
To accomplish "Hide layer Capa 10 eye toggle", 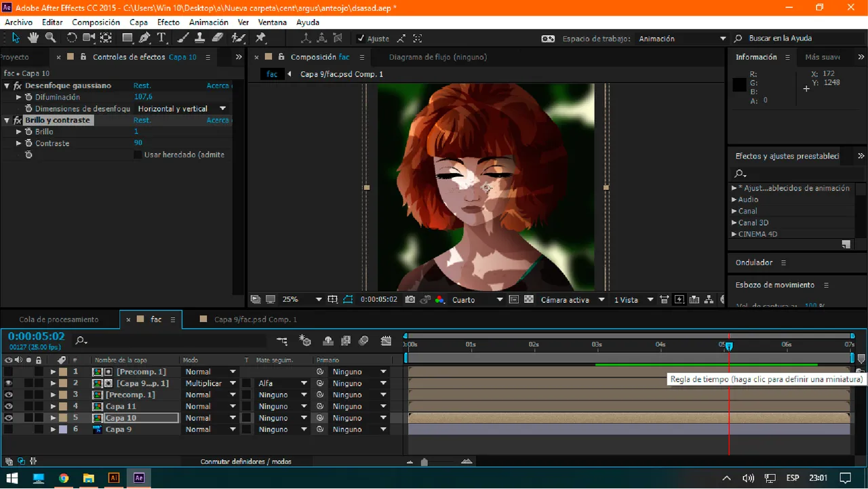I will tap(9, 418).
